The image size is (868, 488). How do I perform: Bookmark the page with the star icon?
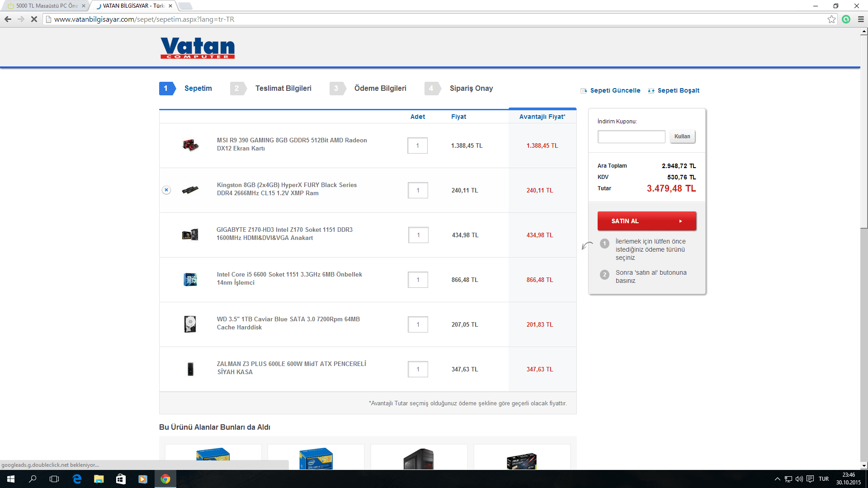pyautogui.click(x=831, y=19)
